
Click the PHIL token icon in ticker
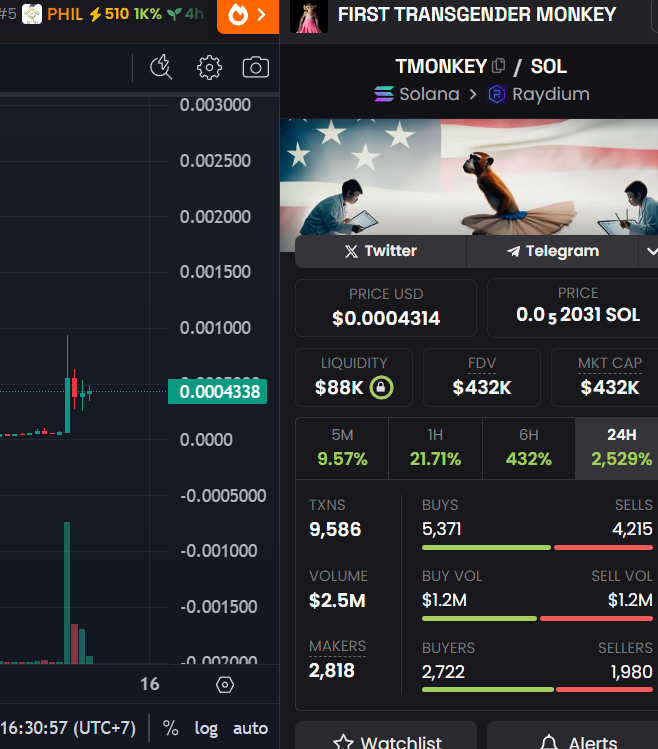pos(32,14)
